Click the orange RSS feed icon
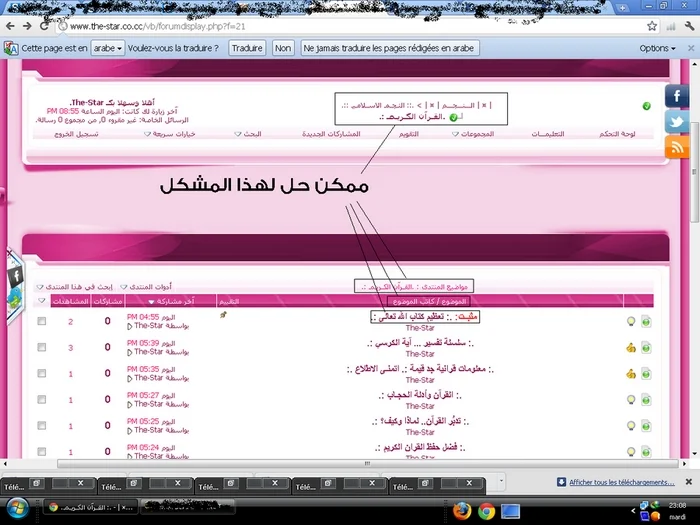Viewport: 700px width, 525px height. coord(677,146)
